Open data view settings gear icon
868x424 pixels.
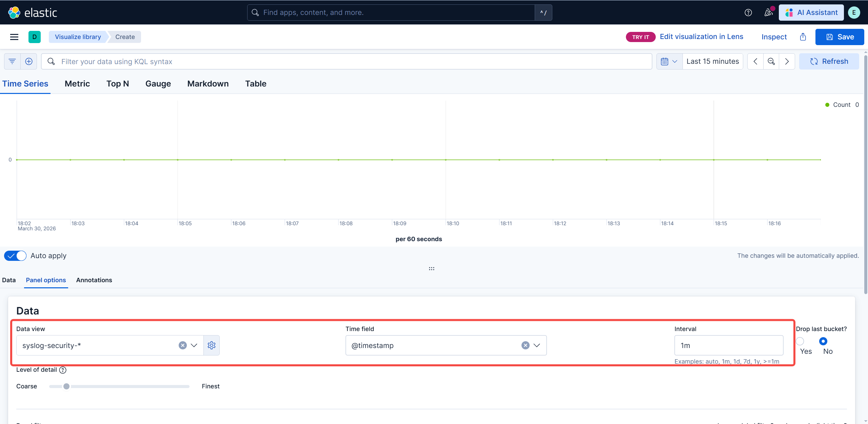pos(212,345)
